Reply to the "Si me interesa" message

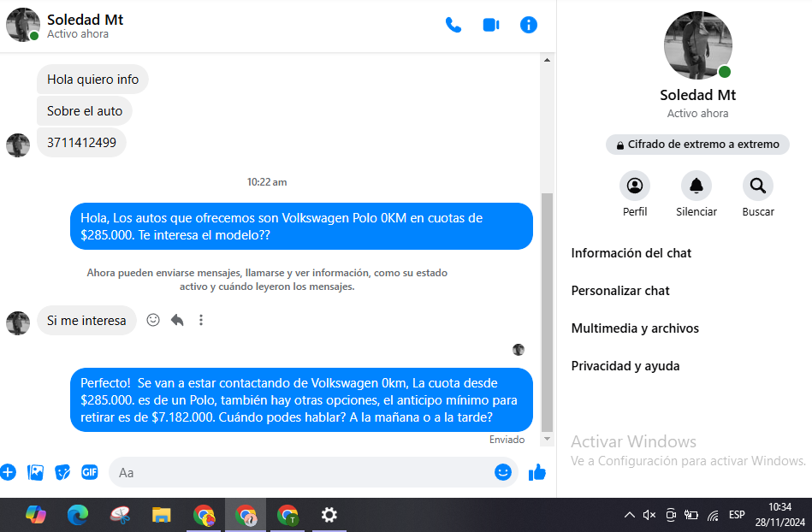(x=177, y=320)
